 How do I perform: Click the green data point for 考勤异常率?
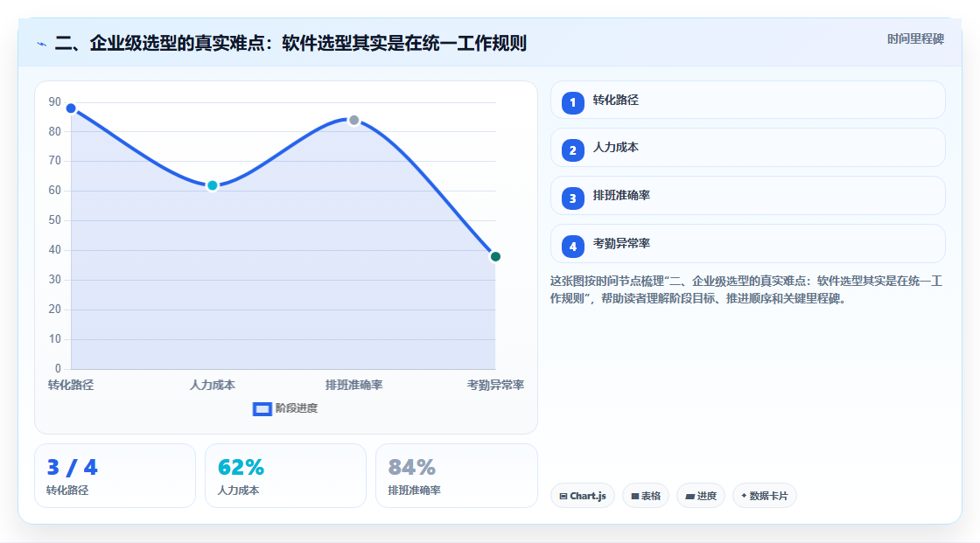[x=495, y=257]
